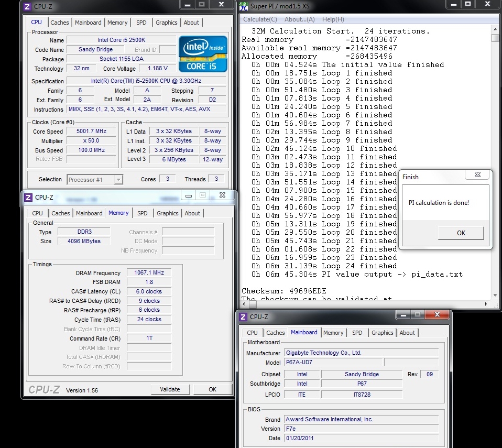502x448 pixels.
Task: Open About tab in bottom Mainboard CPU-Z window
Action: 407,333
